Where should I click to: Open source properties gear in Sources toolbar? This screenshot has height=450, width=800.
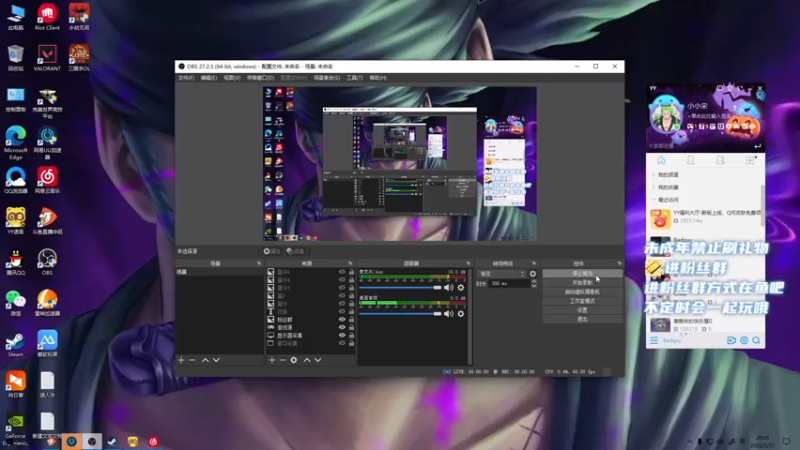point(294,360)
